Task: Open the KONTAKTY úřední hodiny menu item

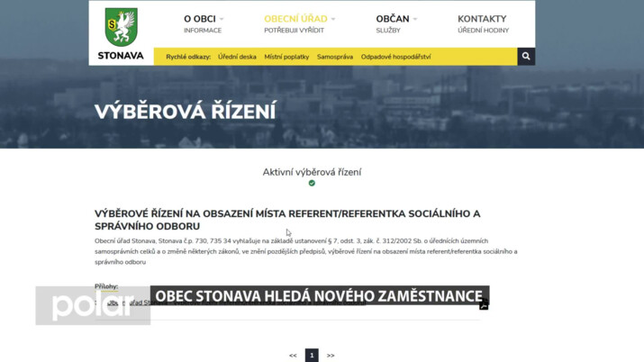Action: pyautogui.click(x=482, y=23)
